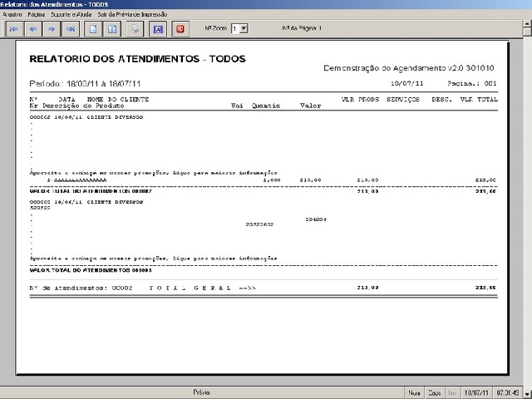Click scrollbar down arrow at bottom right
532x399 pixels.
[x=527, y=394]
